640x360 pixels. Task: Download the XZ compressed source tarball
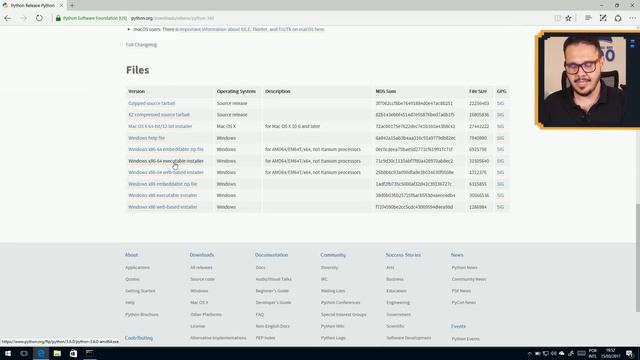coord(159,115)
